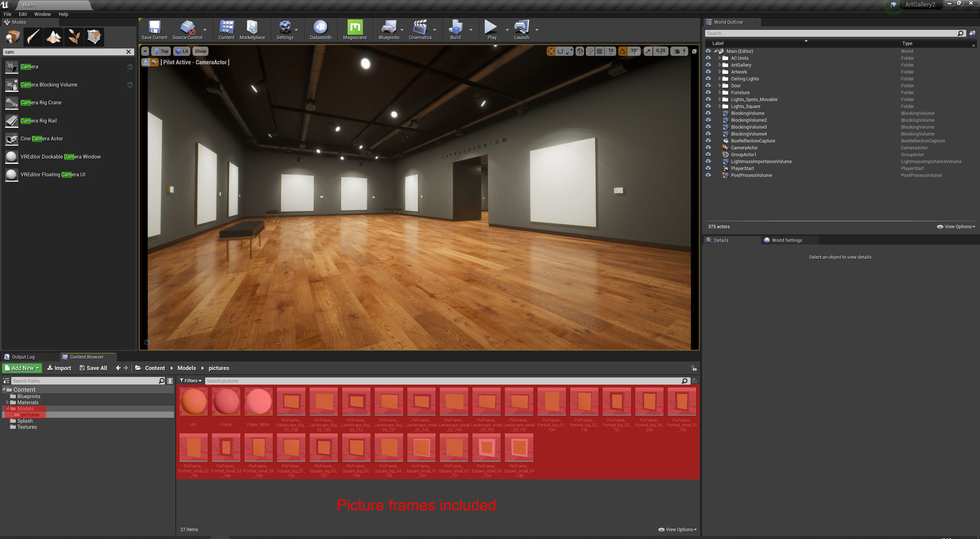Click Play toolbar icon
Image resolution: width=980 pixels, height=539 pixels.
point(492,30)
